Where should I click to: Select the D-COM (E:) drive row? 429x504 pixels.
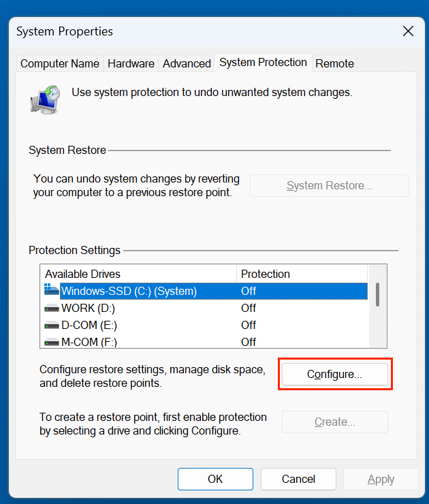tap(206, 326)
